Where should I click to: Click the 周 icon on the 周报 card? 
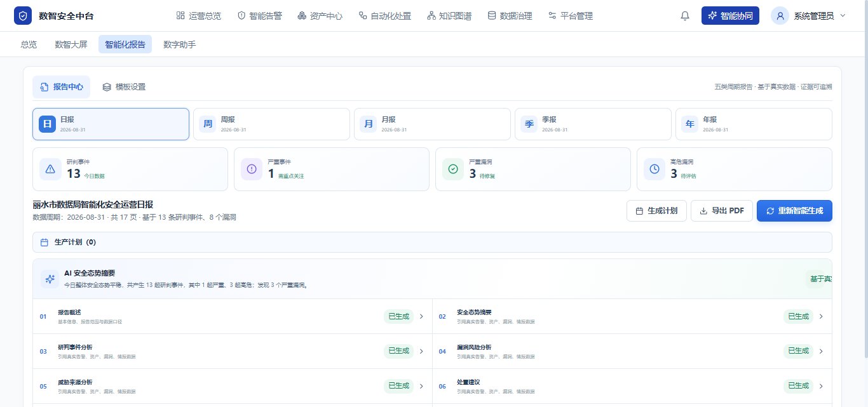[x=208, y=124]
